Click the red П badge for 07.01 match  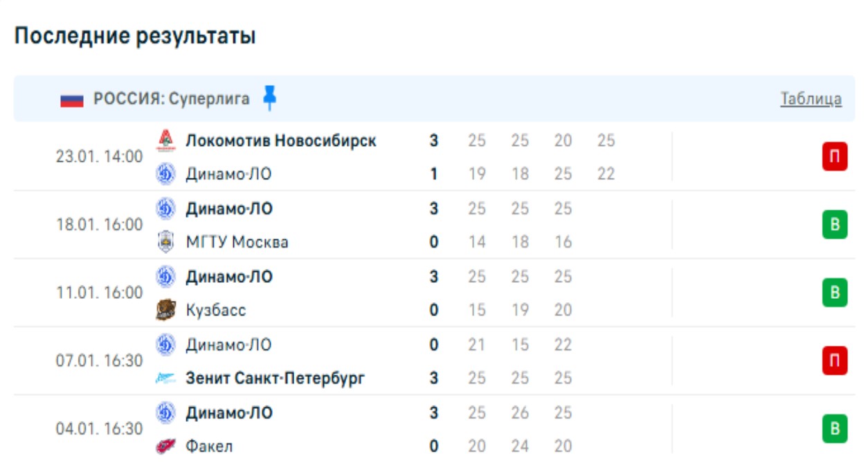pyautogui.click(x=835, y=361)
